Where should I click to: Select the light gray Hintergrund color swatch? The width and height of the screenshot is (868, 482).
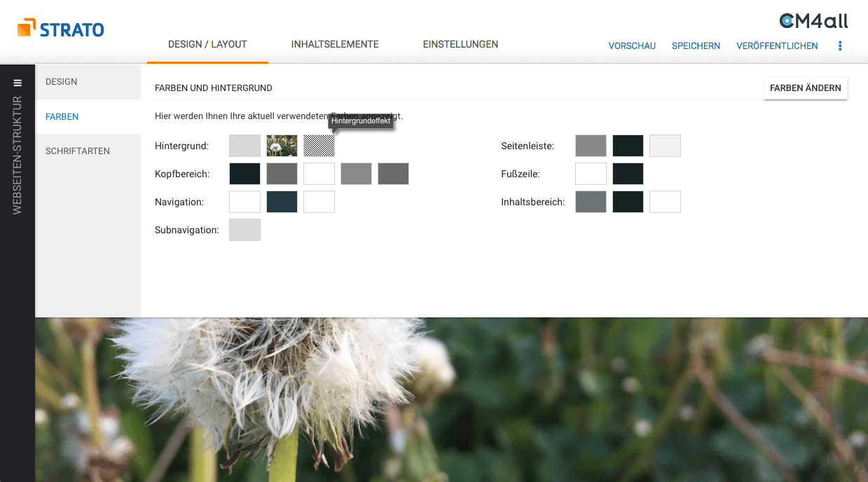[244, 146]
